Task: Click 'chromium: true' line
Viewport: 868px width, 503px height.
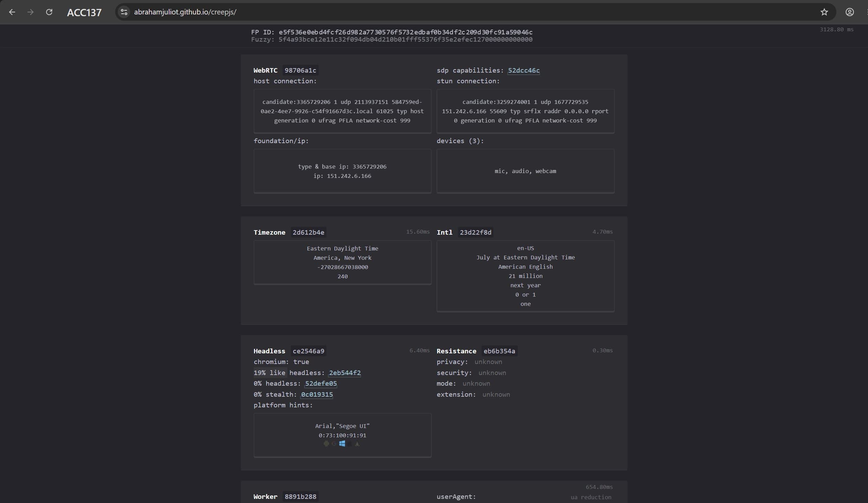Action: (x=281, y=362)
